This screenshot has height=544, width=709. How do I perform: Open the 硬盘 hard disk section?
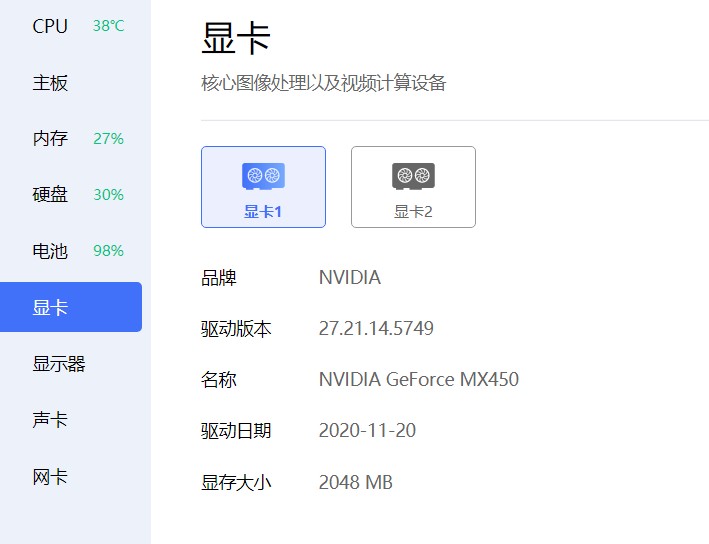50,194
